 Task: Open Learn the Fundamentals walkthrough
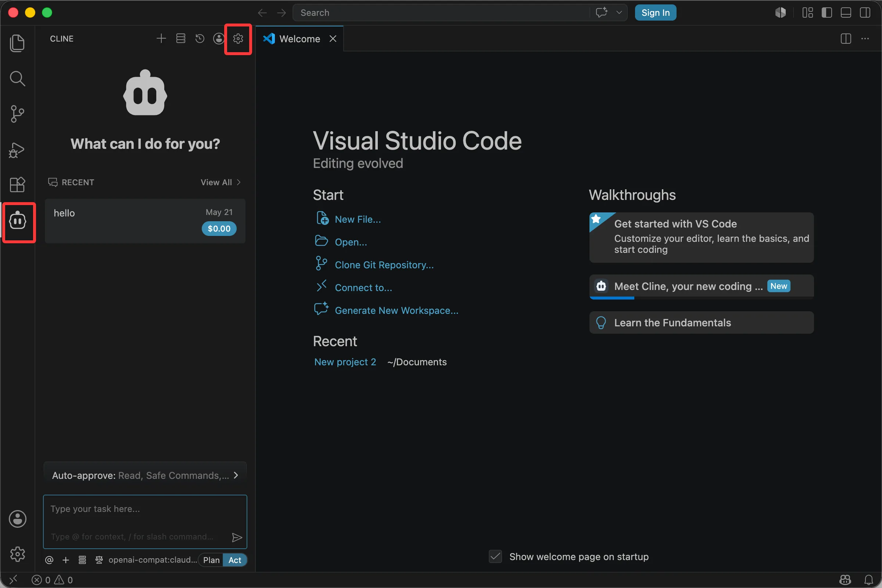tap(701, 323)
